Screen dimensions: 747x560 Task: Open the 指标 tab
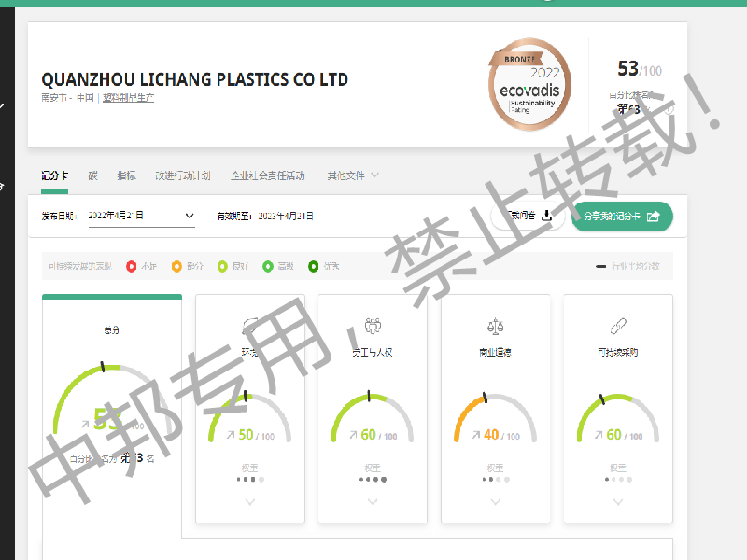pyautogui.click(x=126, y=175)
